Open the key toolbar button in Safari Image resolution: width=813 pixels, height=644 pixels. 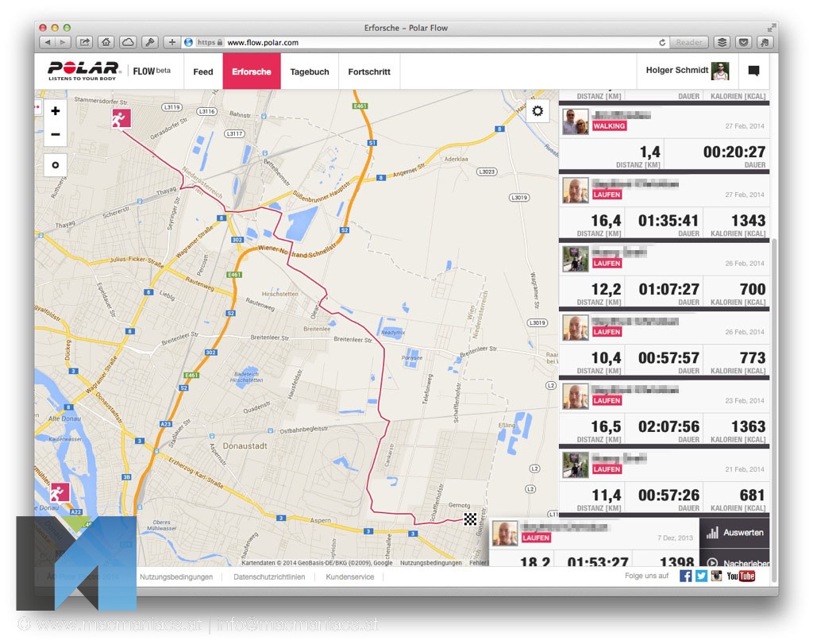click(150, 42)
